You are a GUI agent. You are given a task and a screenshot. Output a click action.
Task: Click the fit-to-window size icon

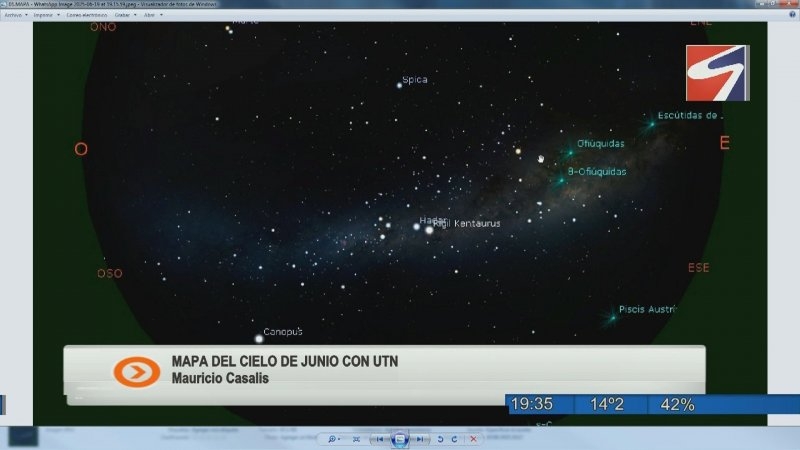355,439
